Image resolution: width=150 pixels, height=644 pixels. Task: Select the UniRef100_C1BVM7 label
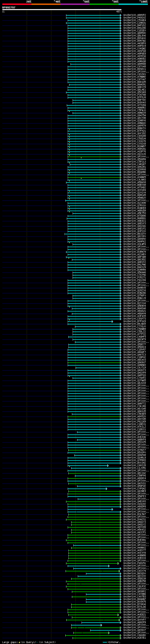tap(135, 350)
